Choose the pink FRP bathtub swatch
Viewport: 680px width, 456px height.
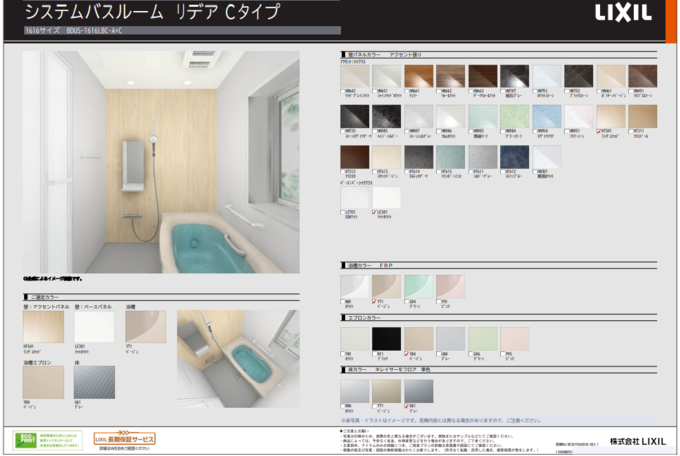450,286
